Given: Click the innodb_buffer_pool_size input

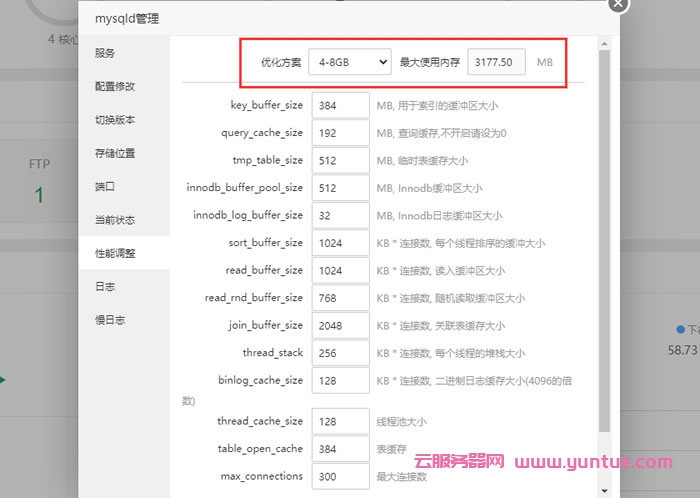Looking at the screenshot, I should [340, 188].
